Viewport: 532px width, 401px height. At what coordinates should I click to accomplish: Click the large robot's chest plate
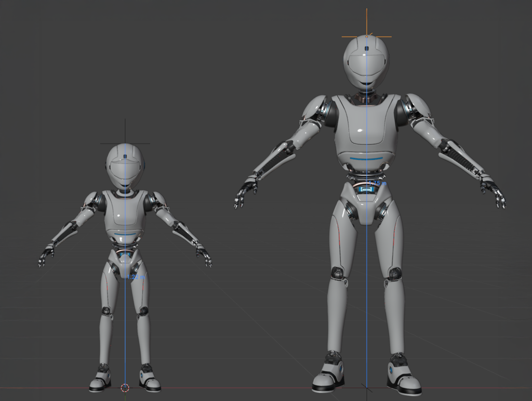click(x=366, y=127)
